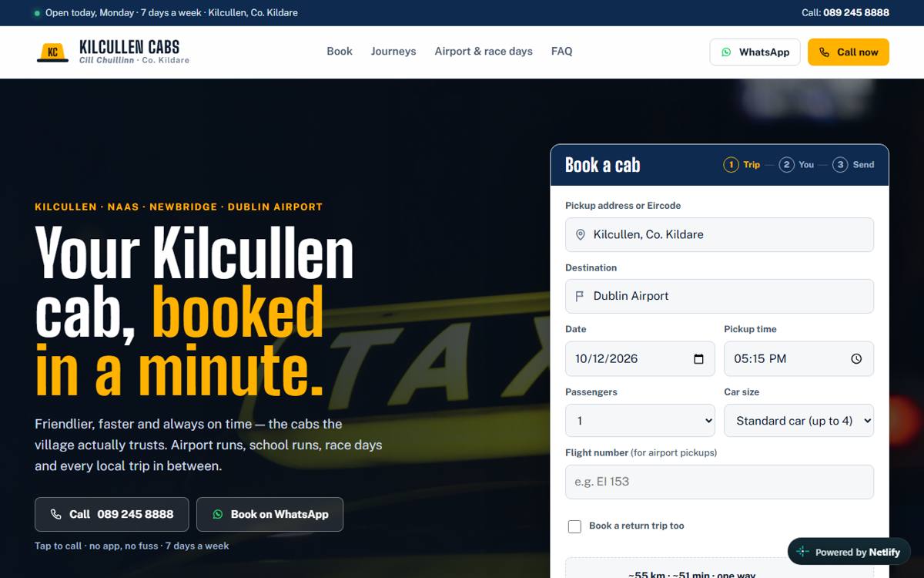The width and height of the screenshot is (924, 578).
Task: Click the WhatsApp button in the header
Action: pos(755,52)
